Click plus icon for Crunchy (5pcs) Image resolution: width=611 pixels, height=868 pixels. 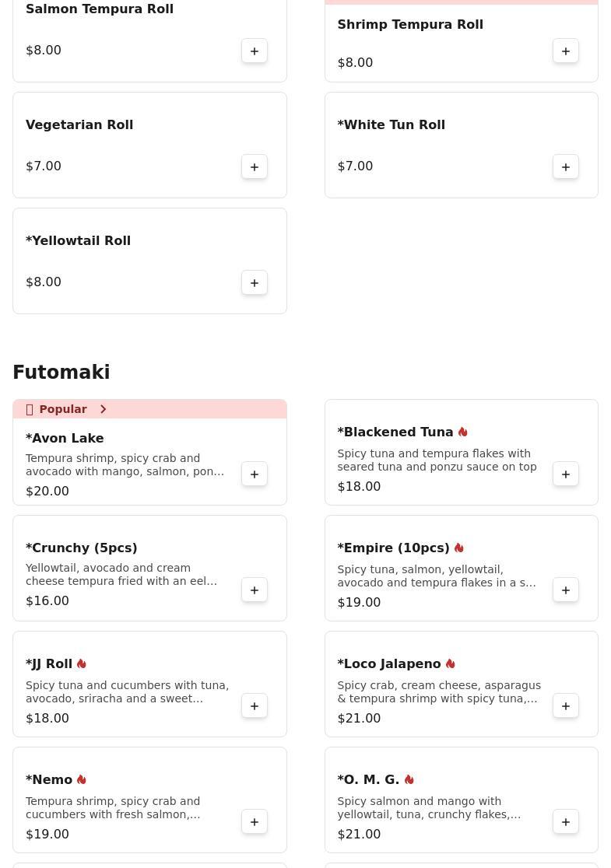(255, 590)
